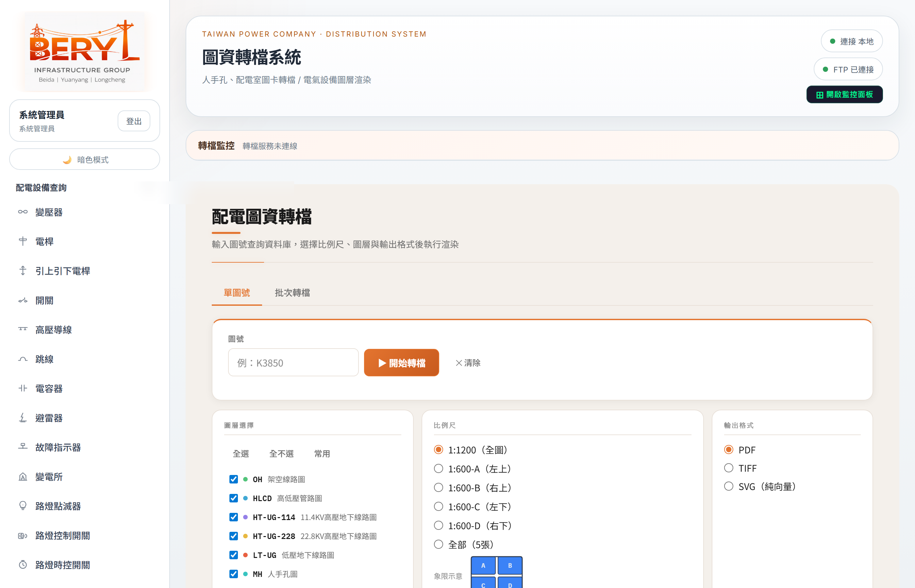Select scale 1:600-D（右下）
This screenshot has width=915, height=588.
(x=439, y=525)
